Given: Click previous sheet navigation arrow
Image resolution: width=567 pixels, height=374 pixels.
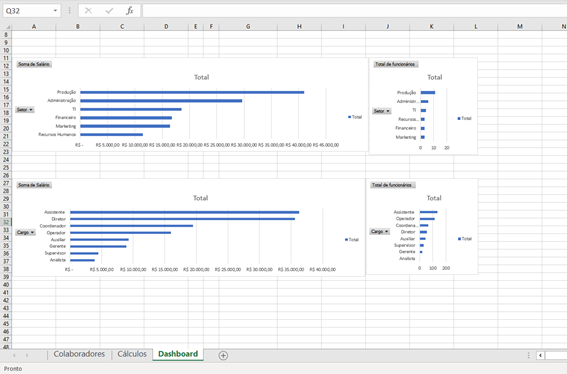Looking at the screenshot, I should tap(14, 356).
